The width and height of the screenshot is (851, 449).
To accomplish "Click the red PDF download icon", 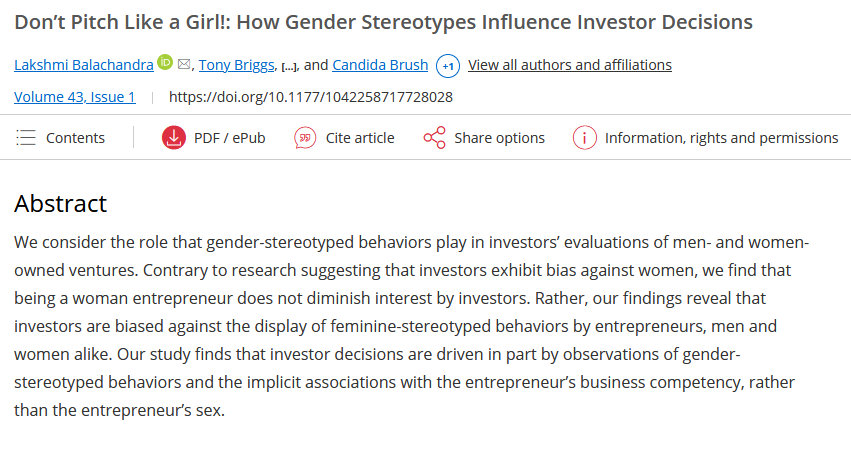I will [174, 138].
